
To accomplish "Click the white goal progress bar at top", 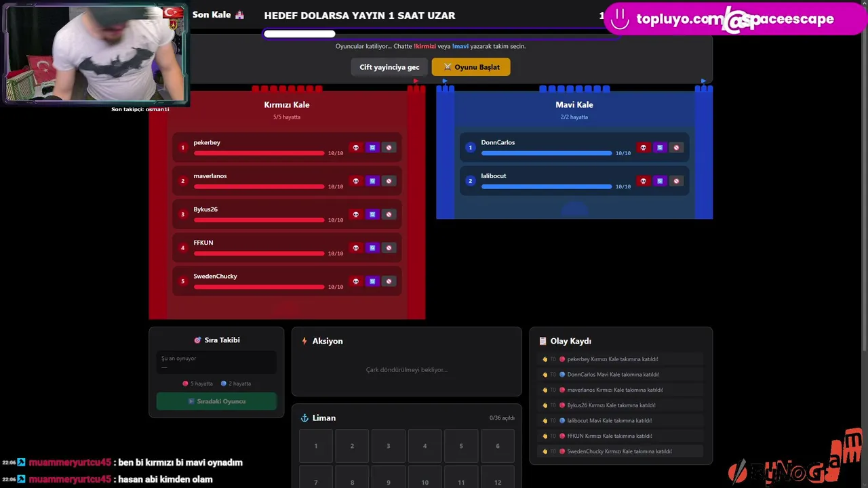I will tap(299, 33).
